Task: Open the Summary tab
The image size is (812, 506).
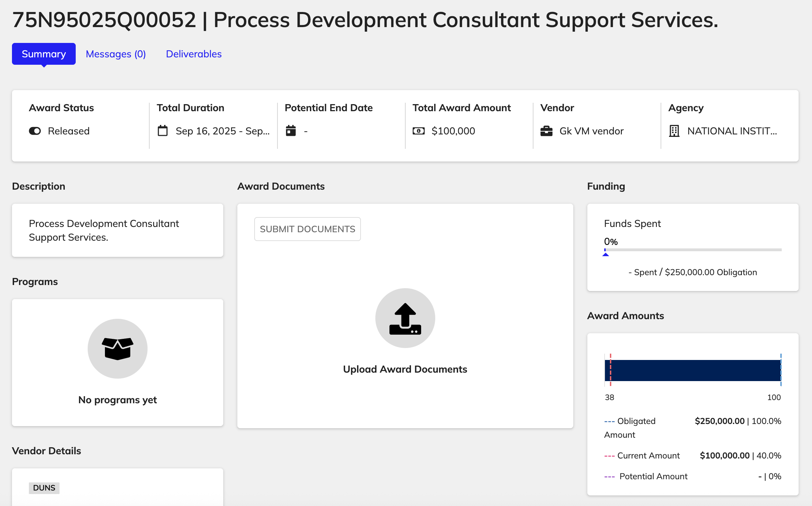Action: click(44, 54)
